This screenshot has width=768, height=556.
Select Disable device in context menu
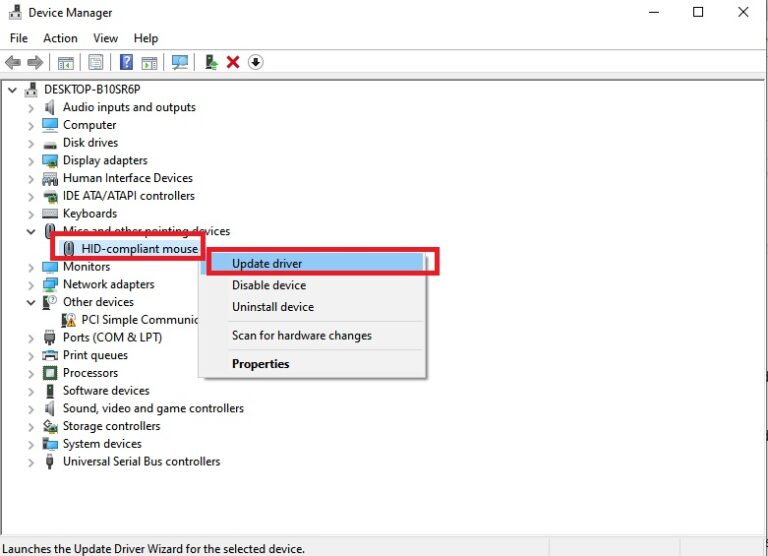(x=269, y=285)
